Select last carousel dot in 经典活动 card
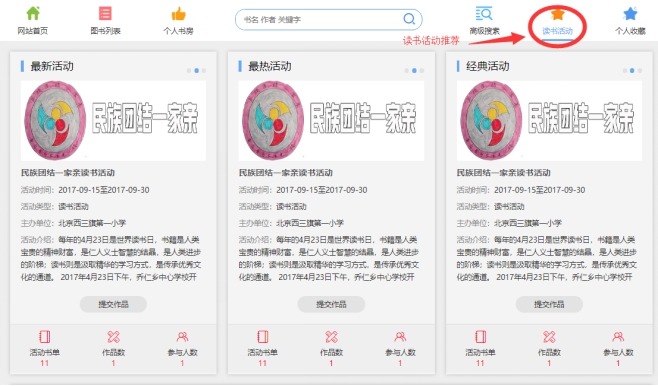This screenshot has height=386, width=658. pos(640,70)
